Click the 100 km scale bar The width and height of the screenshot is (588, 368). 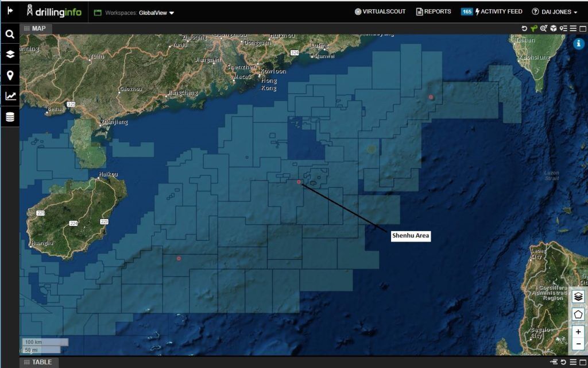click(45, 342)
